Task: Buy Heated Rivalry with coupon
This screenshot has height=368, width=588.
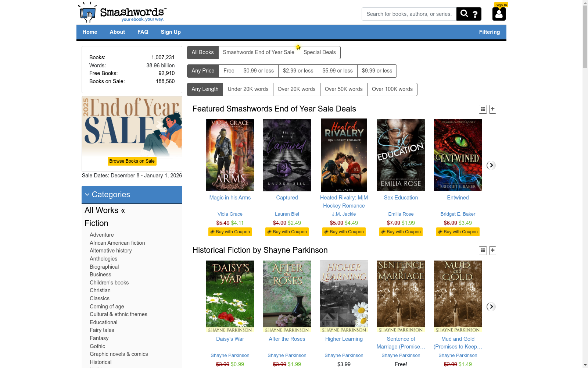Action: [344, 232]
